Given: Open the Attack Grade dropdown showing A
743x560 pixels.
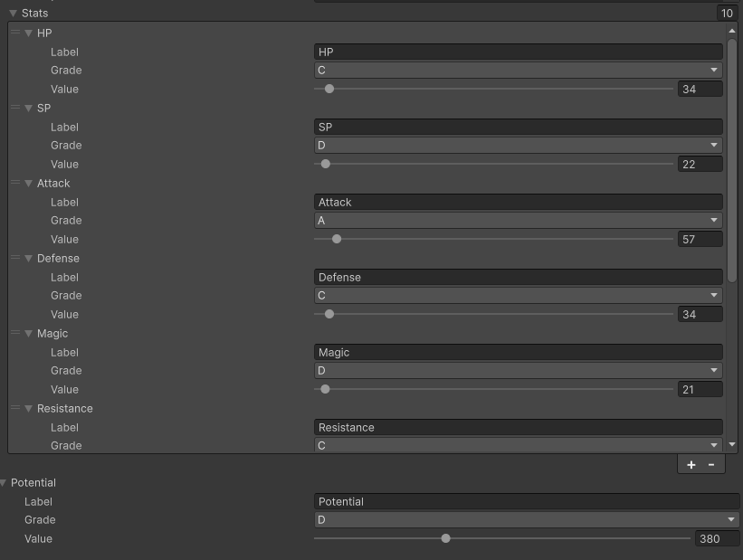Looking at the screenshot, I should tap(518, 221).
